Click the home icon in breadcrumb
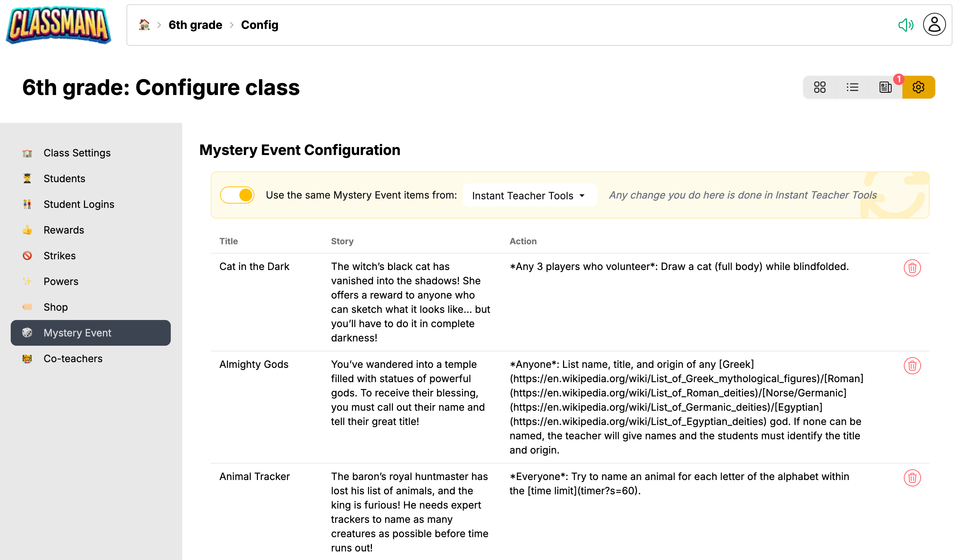Image resolution: width=956 pixels, height=560 pixels. click(144, 25)
